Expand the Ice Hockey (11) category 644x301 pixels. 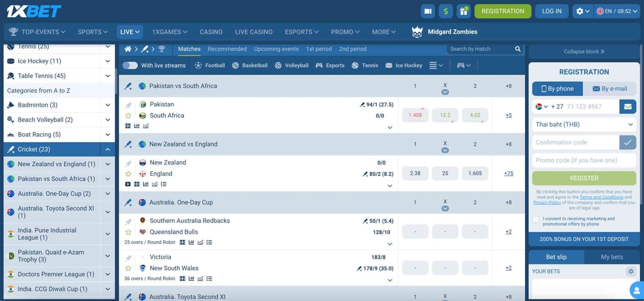click(x=107, y=61)
